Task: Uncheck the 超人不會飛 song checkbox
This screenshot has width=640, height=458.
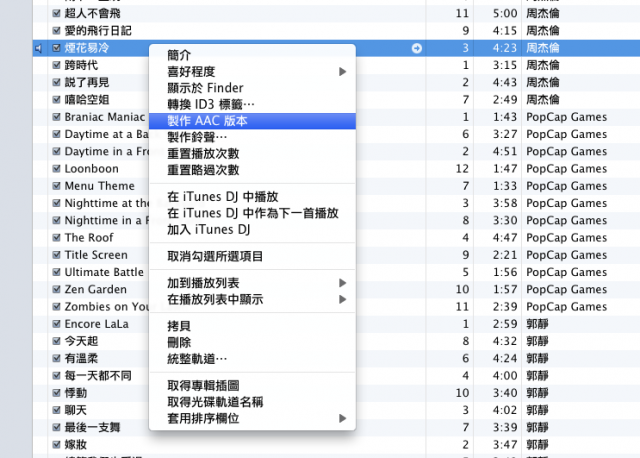Action: coord(57,13)
